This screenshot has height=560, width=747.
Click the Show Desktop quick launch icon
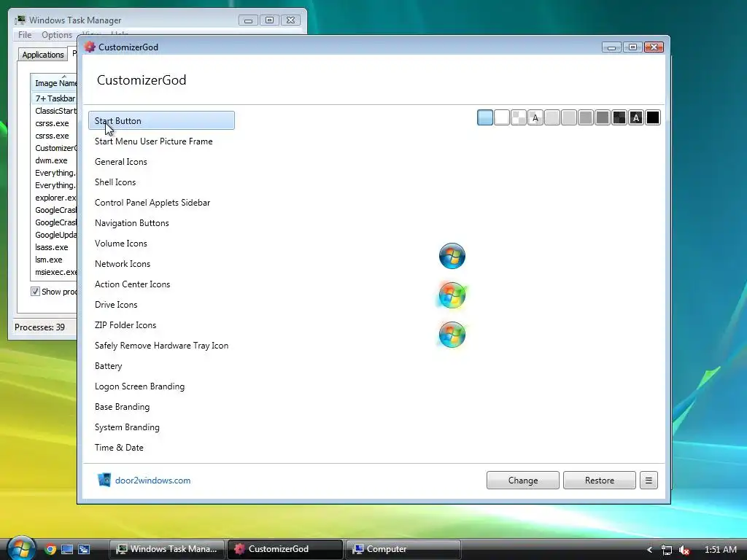click(x=67, y=549)
